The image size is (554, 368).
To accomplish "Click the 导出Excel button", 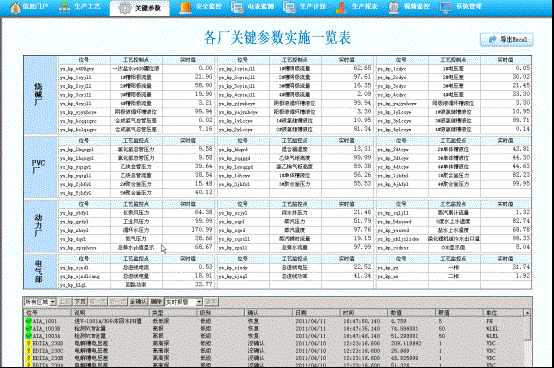I will [506, 40].
